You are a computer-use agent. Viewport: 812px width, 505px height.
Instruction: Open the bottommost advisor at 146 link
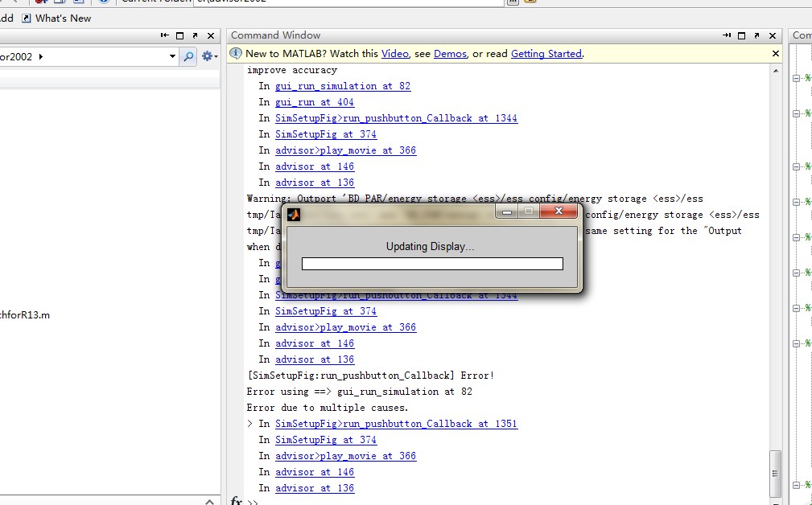click(315, 472)
